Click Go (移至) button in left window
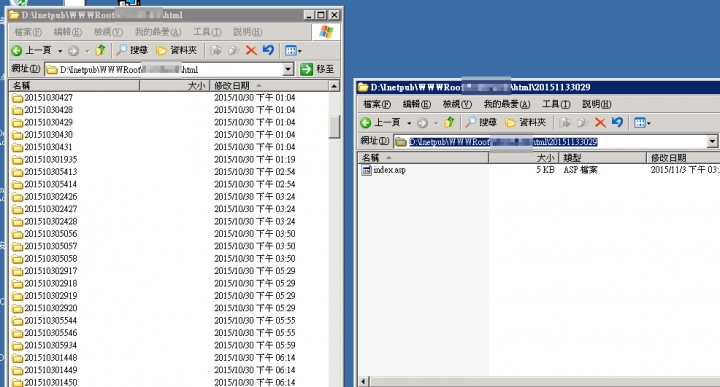 point(317,69)
